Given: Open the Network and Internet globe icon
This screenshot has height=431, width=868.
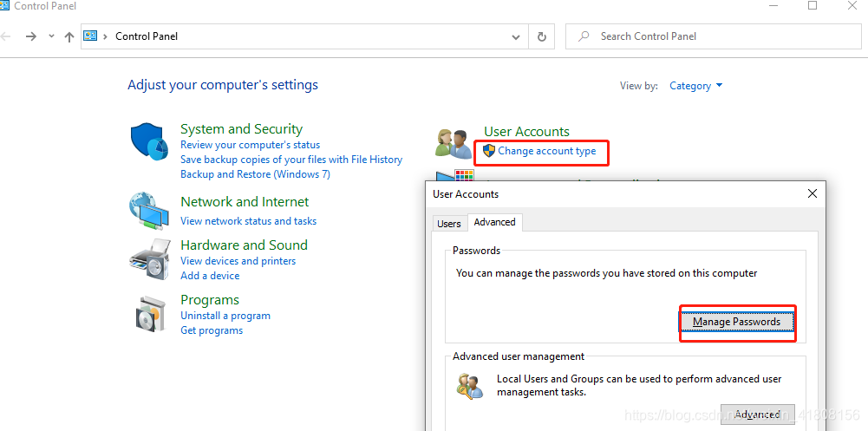Looking at the screenshot, I should tap(149, 210).
